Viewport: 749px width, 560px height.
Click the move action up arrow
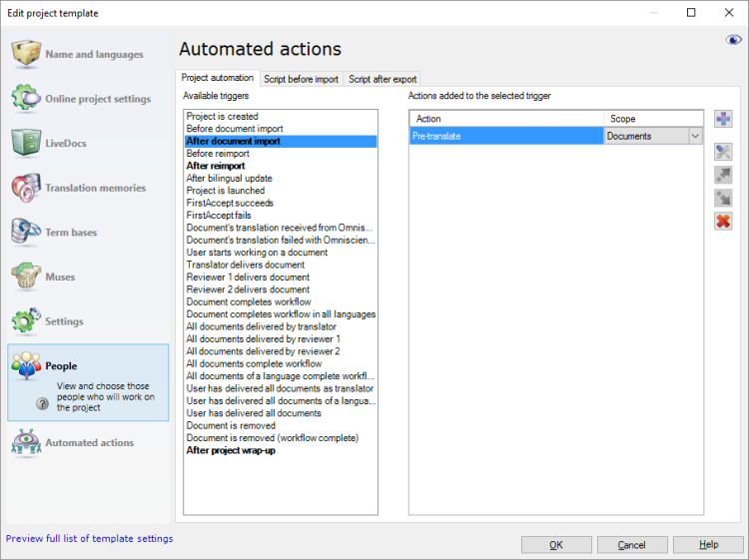click(724, 175)
